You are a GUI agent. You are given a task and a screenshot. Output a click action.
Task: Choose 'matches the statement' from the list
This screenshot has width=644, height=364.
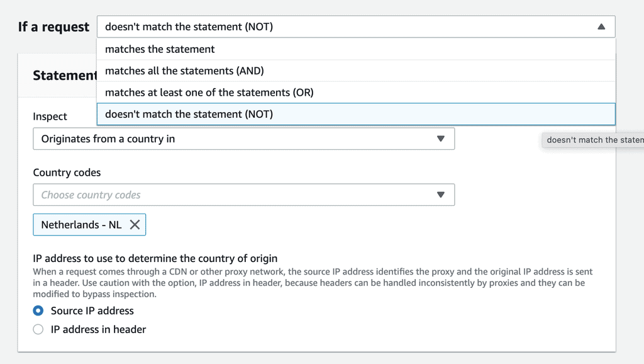click(160, 49)
